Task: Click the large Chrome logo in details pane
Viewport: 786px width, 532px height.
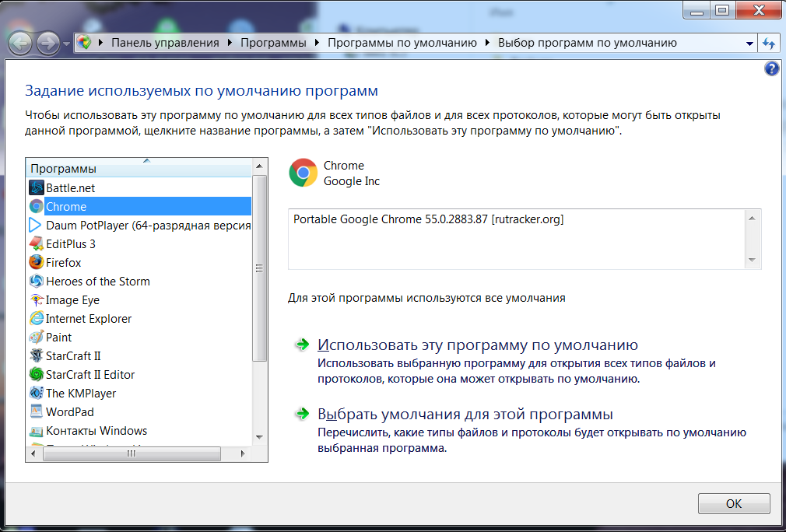Action: point(303,173)
